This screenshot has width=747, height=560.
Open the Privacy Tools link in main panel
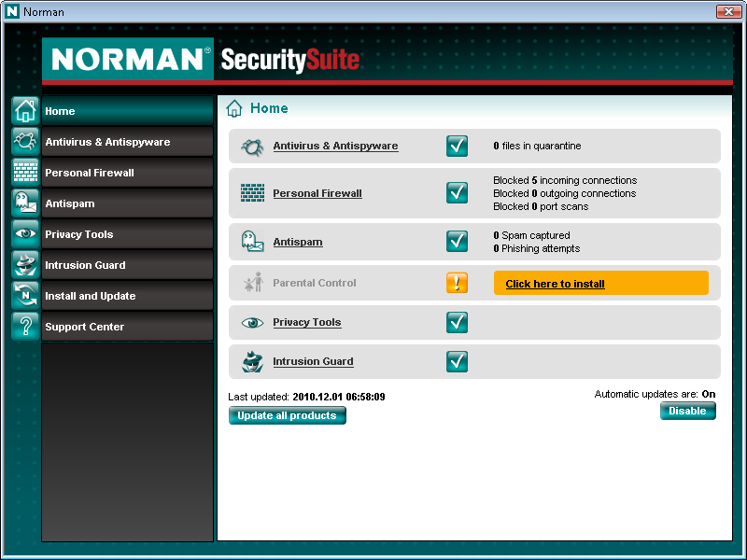pyautogui.click(x=307, y=322)
